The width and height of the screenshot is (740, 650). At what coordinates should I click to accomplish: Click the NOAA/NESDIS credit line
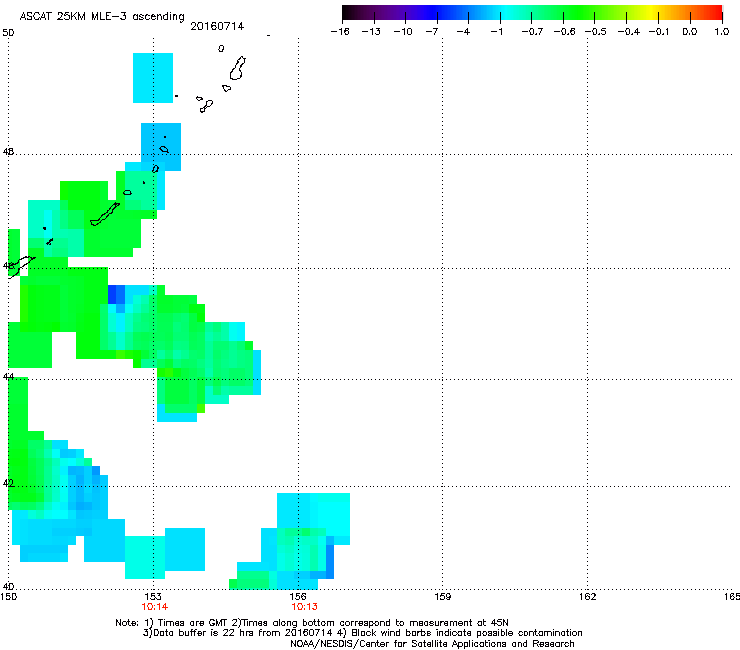[x=432, y=643]
